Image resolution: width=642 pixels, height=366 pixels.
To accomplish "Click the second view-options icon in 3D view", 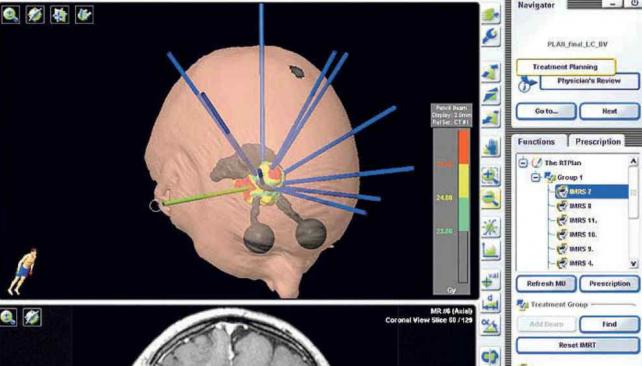I will (x=35, y=15).
